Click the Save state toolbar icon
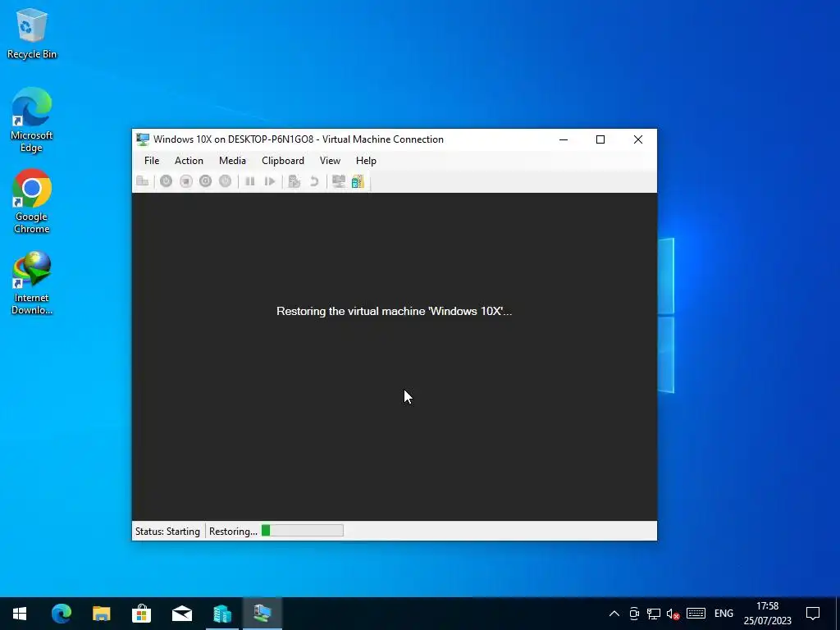Image resolution: width=840 pixels, height=630 pixels. 226,181
